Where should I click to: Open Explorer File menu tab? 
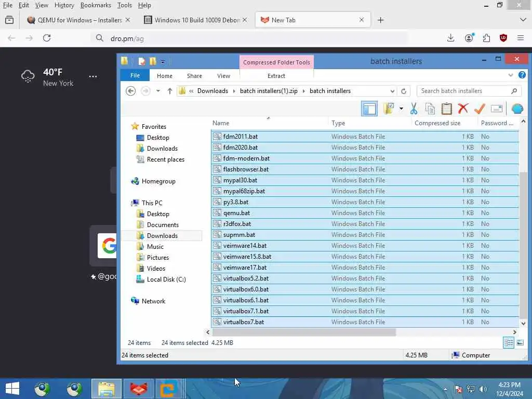[x=135, y=75]
